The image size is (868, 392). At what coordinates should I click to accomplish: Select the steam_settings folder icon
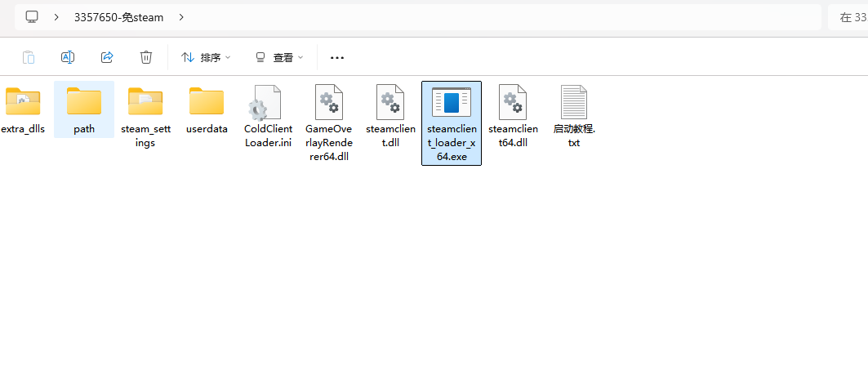point(145,101)
